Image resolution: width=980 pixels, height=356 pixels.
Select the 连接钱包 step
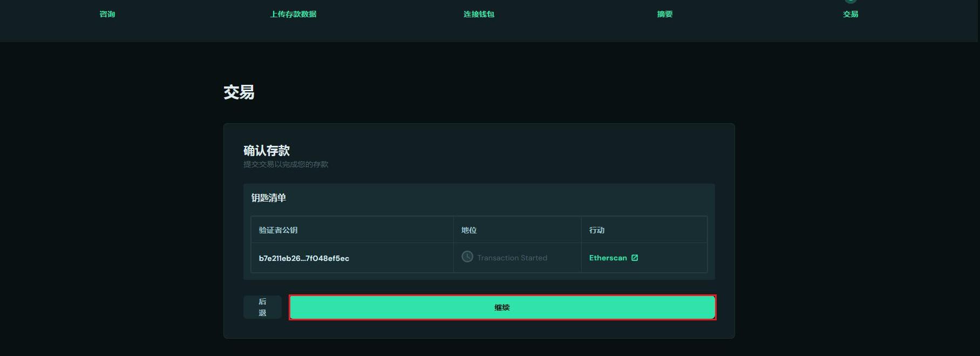click(479, 14)
